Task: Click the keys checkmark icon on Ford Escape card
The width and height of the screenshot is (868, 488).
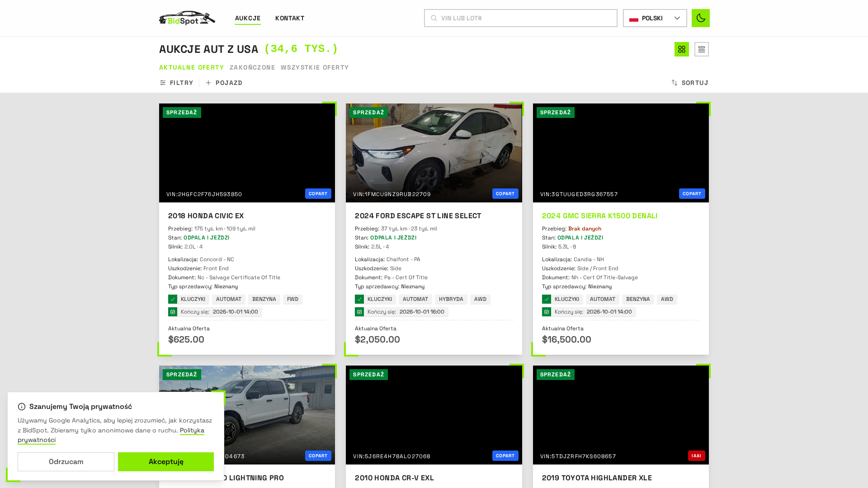Action: coord(359,299)
